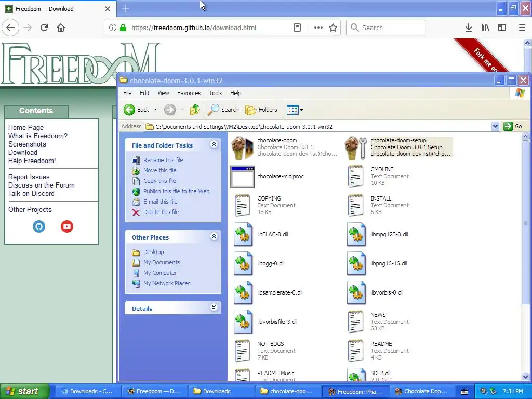Toggle Firefox sidebar icon
532x399 pixels.
[x=502, y=28]
